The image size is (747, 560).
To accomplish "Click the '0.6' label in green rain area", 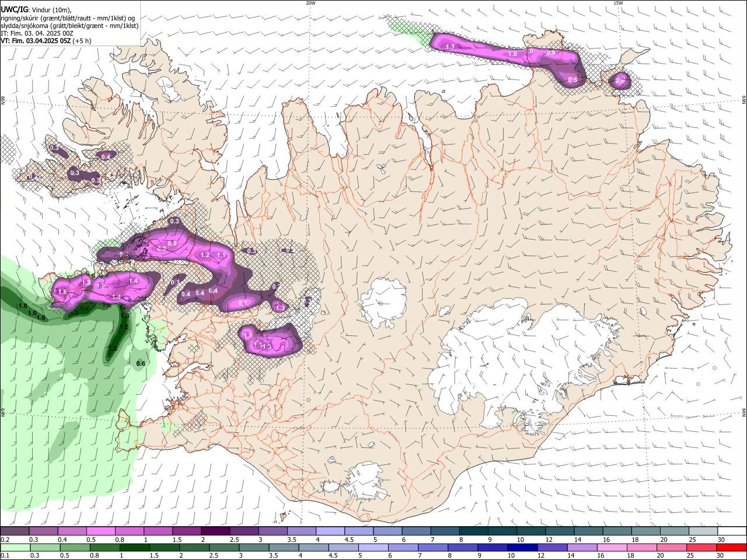I will (140, 363).
